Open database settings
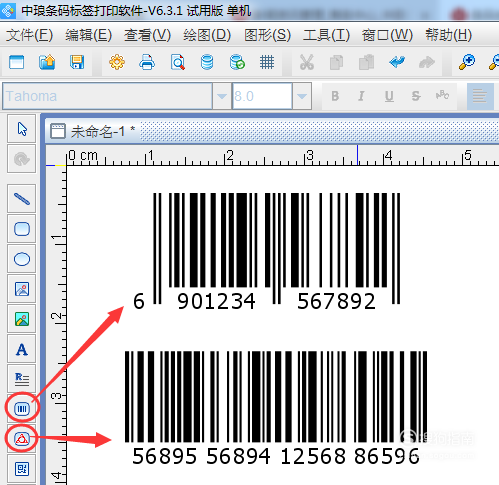 pos(207,62)
